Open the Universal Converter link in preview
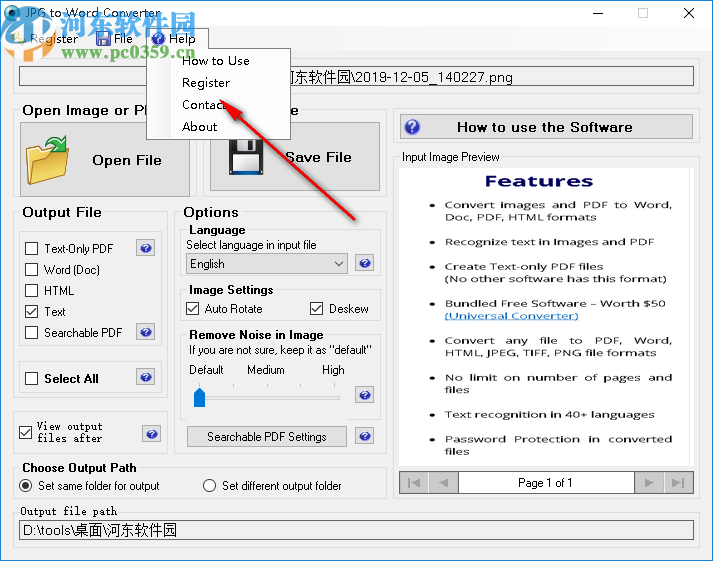713x561 pixels. click(x=511, y=316)
